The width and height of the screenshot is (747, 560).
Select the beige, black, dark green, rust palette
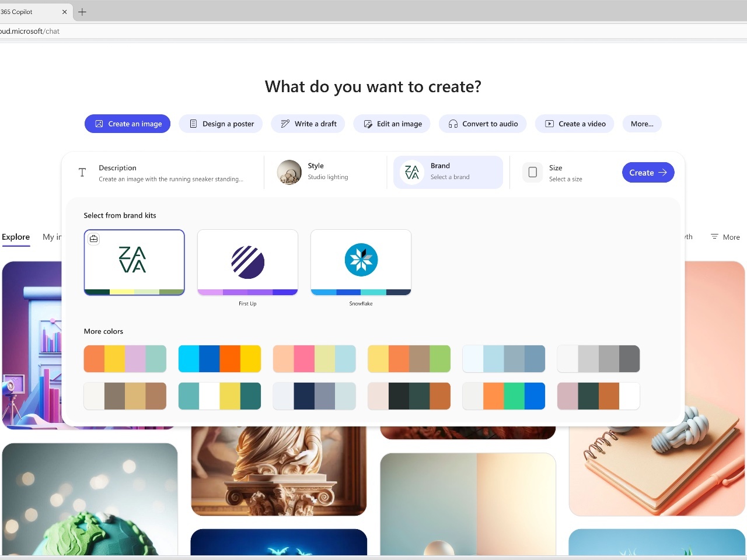coord(409,396)
